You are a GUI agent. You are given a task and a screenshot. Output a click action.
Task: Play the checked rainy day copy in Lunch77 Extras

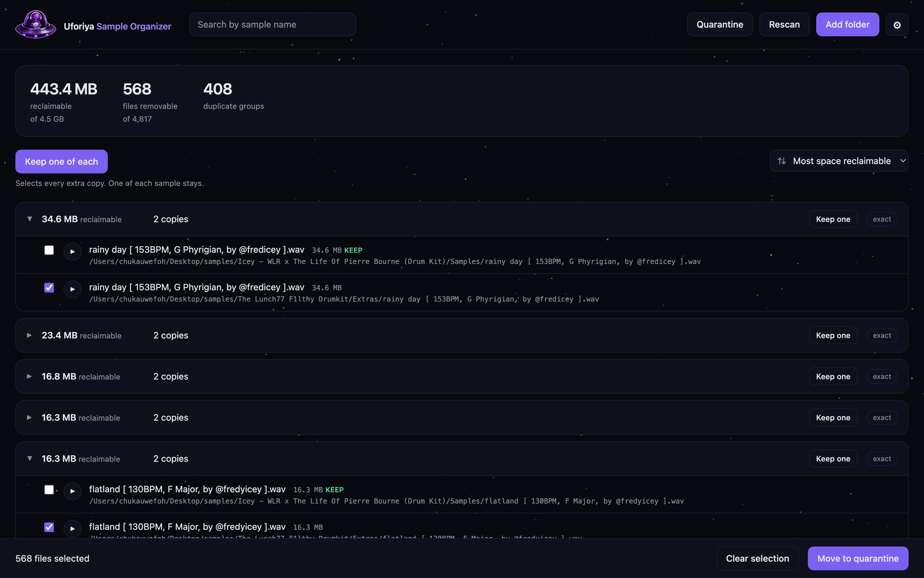73,289
